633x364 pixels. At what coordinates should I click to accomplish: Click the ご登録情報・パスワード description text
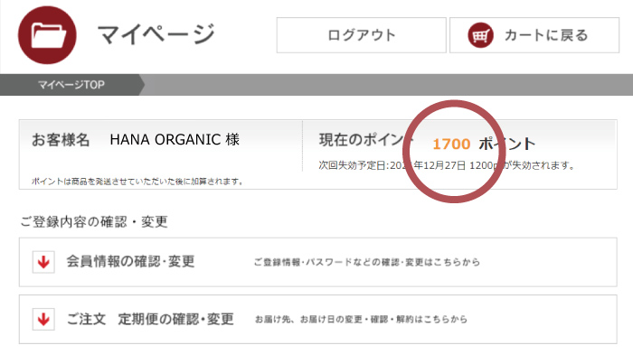pyautogui.click(x=366, y=263)
